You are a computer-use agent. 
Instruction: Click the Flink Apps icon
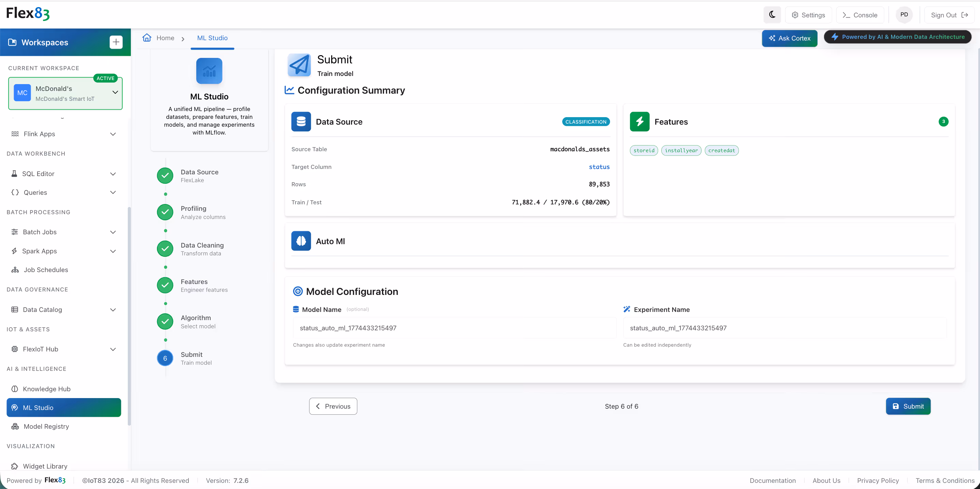pyautogui.click(x=15, y=134)
